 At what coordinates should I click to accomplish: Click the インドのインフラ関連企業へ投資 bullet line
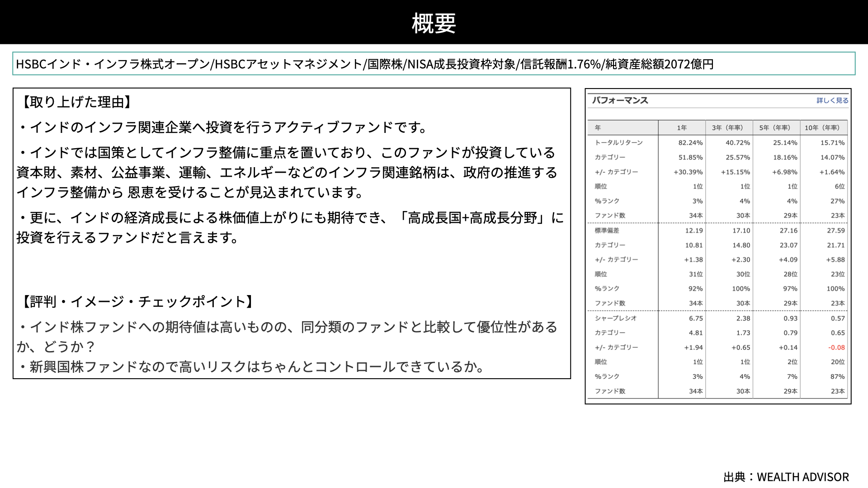[222, 127]
